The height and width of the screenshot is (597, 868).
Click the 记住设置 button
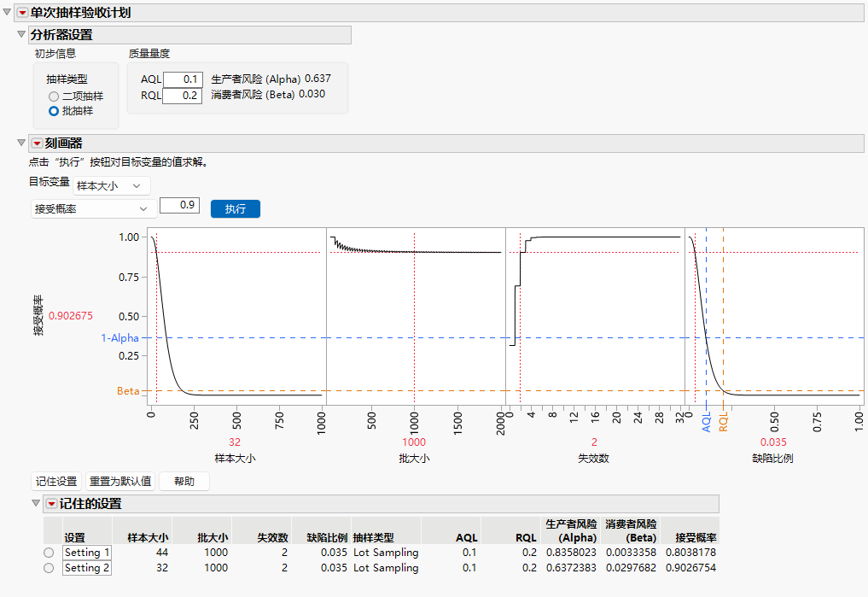[x=56, y=481]
